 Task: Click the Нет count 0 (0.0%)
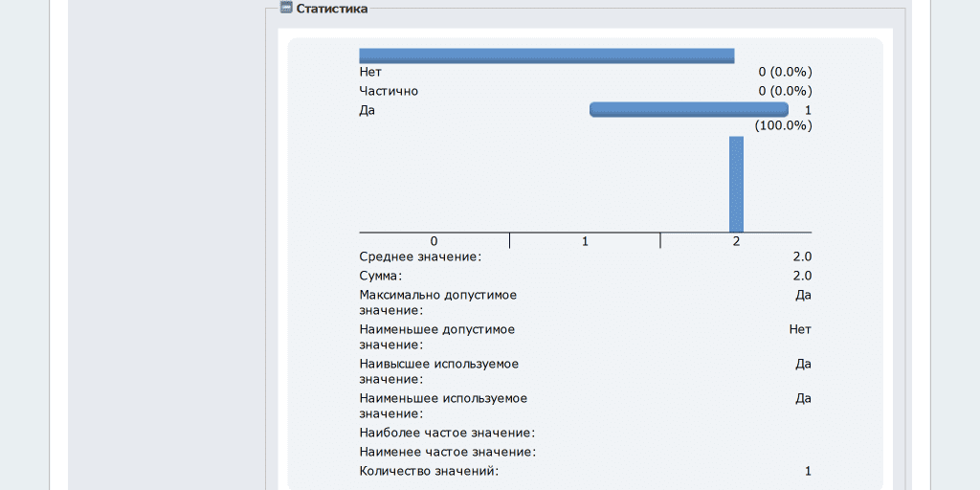coord(785,72)
